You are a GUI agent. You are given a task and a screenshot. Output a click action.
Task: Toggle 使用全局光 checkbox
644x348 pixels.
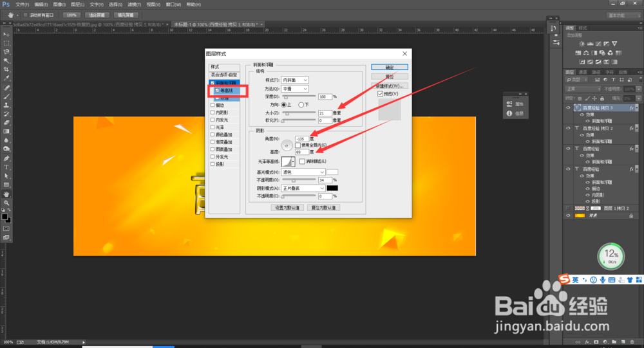click(x=298, y=145)
